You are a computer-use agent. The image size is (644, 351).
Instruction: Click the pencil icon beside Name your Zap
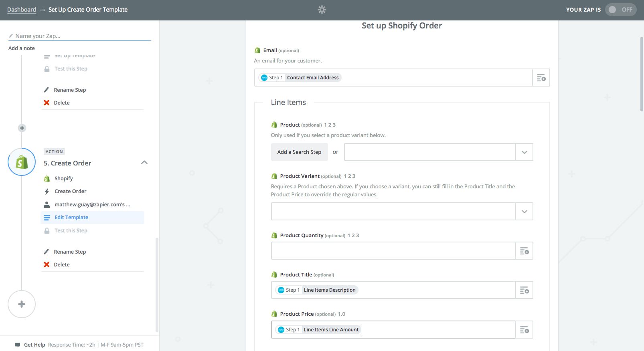pos(11,36)
